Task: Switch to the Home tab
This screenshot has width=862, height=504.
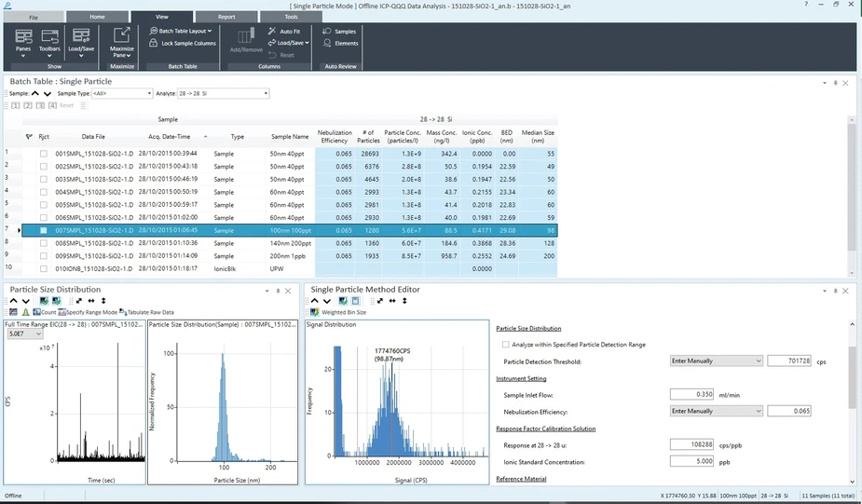Action: 97,17
